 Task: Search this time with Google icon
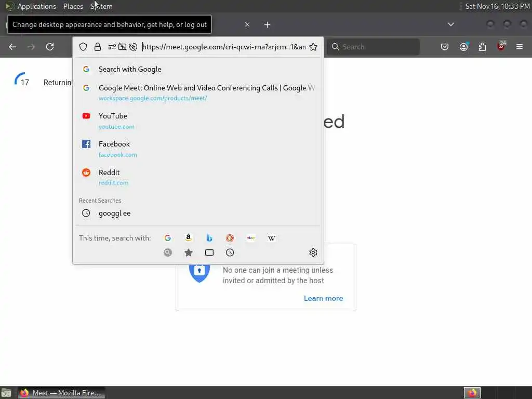168,238
